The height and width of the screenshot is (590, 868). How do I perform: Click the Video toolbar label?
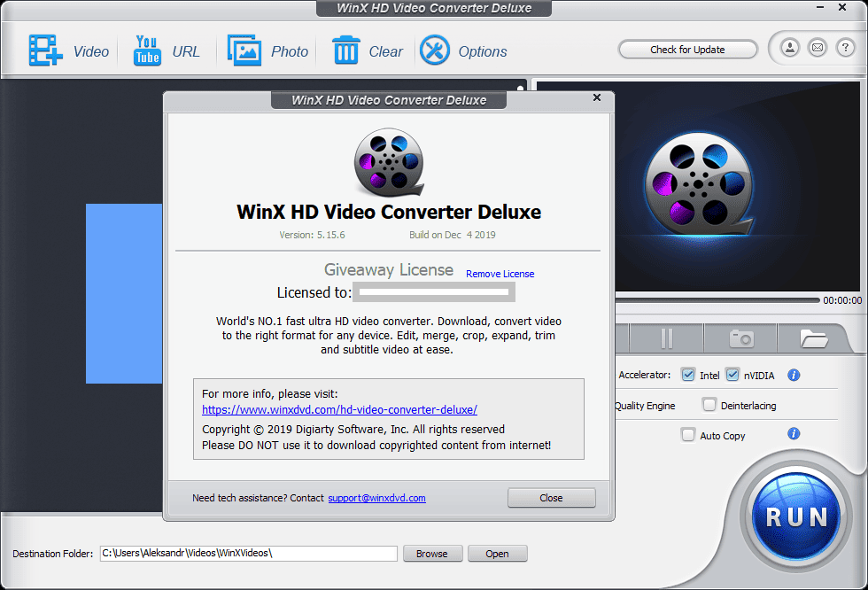pyautogui.click(x=90, y=51)
